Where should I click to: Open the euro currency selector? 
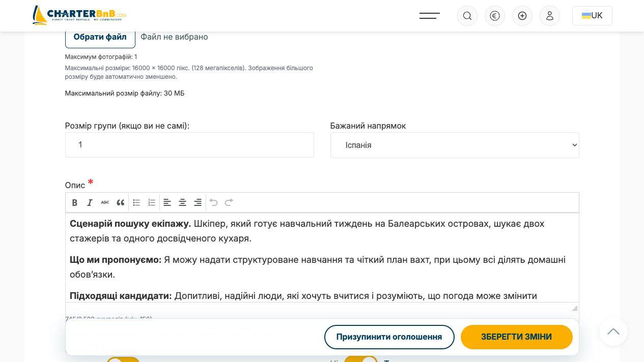point(495,16)
